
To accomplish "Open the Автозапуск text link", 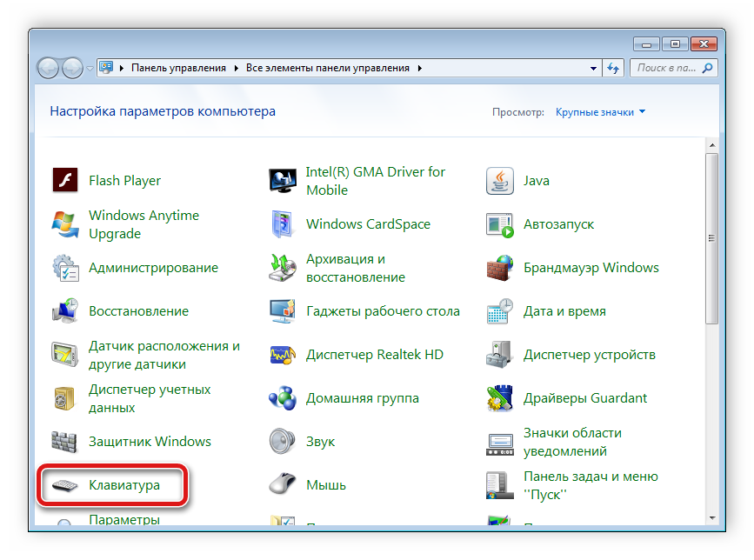I will pos(559,224).
